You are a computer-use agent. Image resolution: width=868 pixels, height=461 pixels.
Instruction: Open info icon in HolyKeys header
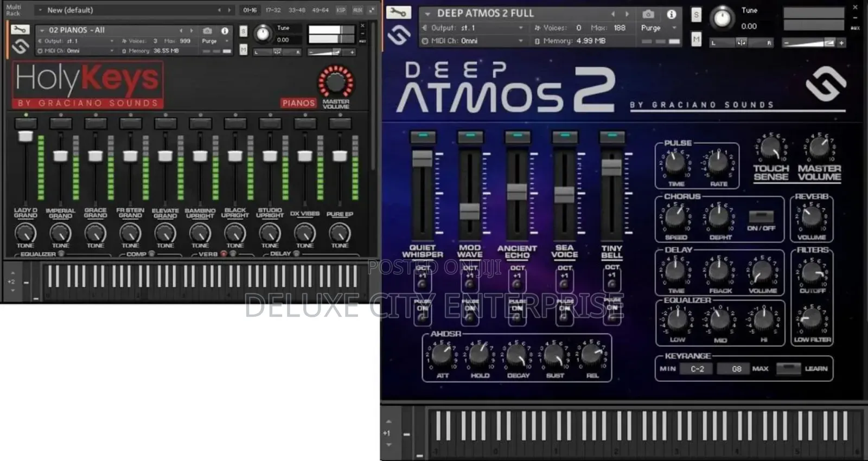tap(225, 31)
